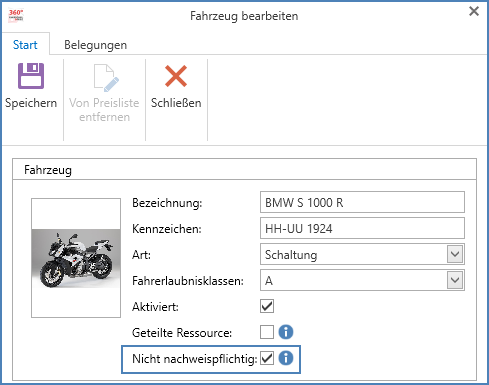Click the Schließen button label
Image resolution: width=489 pixels, height=385 pixels.
176,103
